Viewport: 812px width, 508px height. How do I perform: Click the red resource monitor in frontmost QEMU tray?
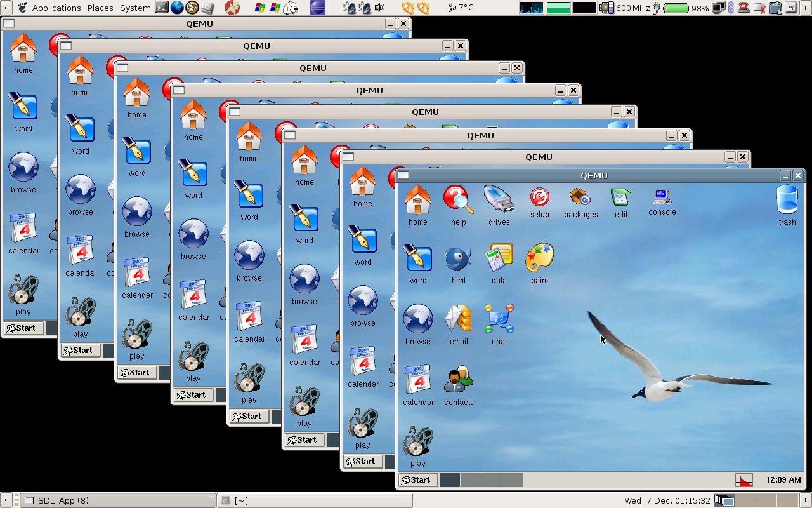(x=744, y=480)
